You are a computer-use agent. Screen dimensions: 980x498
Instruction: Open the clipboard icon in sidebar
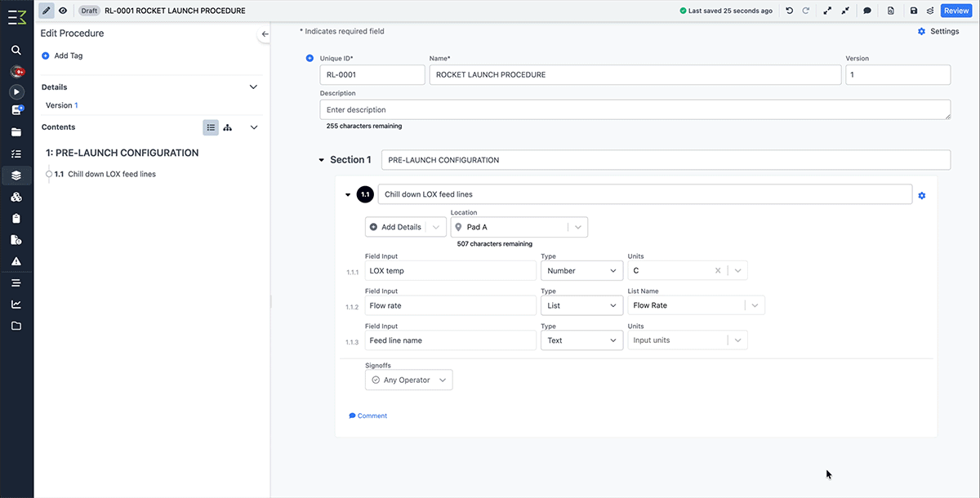[x=16, y=219]
